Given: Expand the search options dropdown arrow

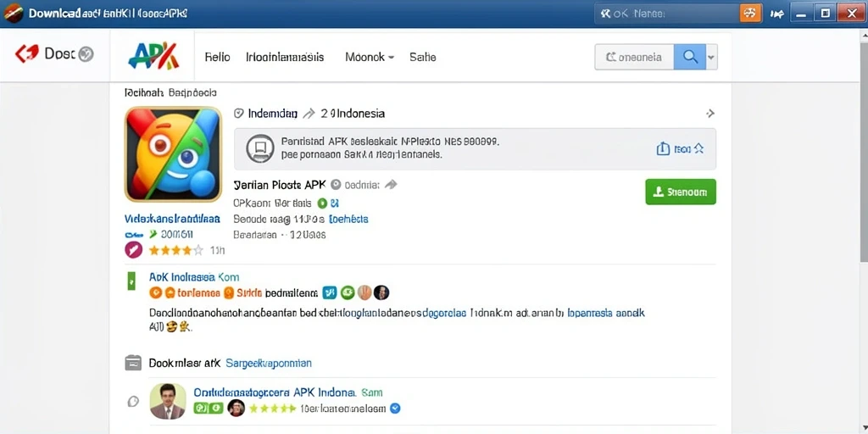Looking at the screenshot, I should 712,57.
